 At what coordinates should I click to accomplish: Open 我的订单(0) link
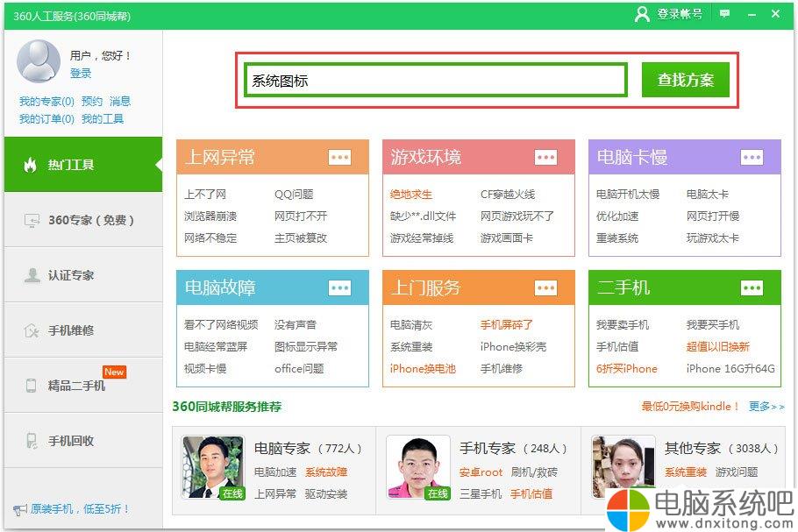coord(46,119)
